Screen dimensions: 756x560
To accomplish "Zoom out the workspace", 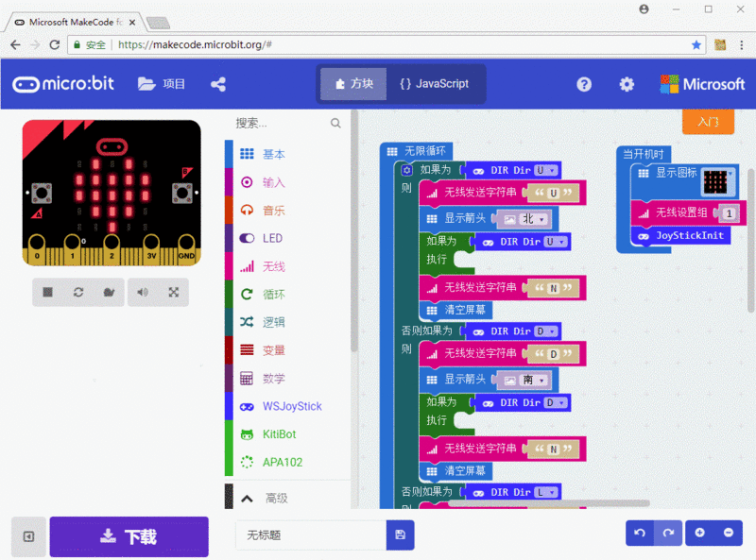I will (x=729, y=533).
